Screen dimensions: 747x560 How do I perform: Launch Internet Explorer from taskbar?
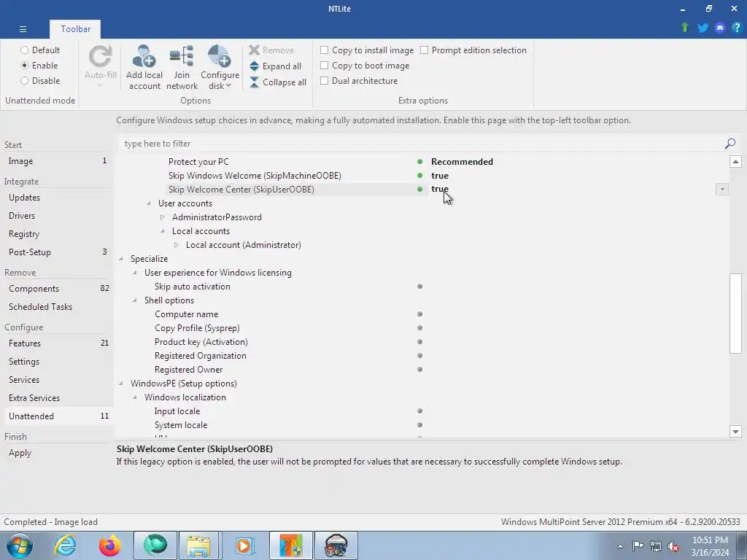point(65,545)
